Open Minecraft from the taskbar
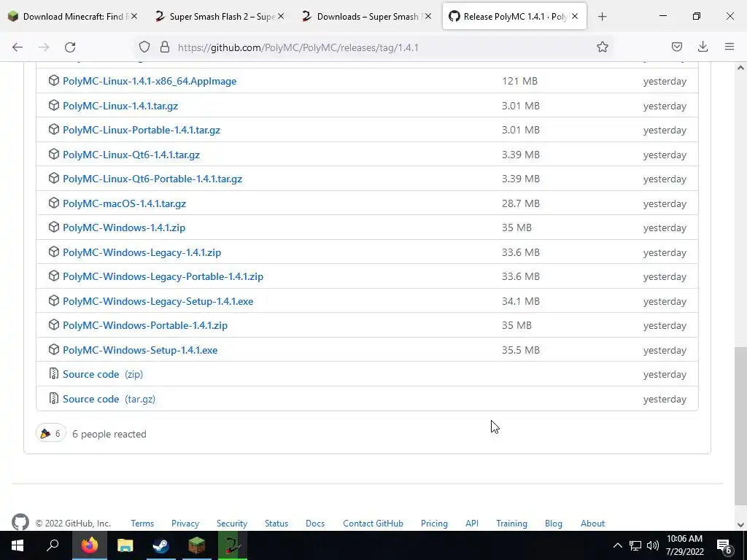The height and width of the screenshot is (560, 747). pos(197,545)
